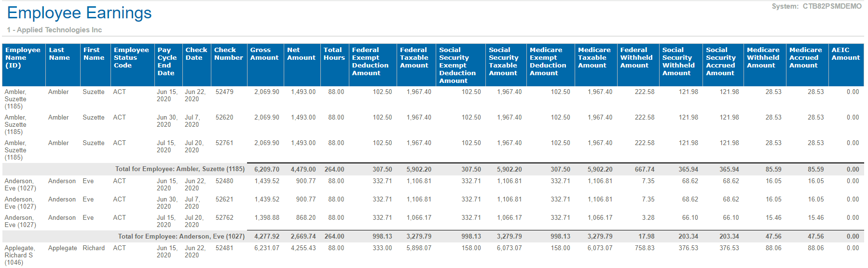Select the Total for Employee Ambler row label
The image size is (868, 268).
pos(179,169)
